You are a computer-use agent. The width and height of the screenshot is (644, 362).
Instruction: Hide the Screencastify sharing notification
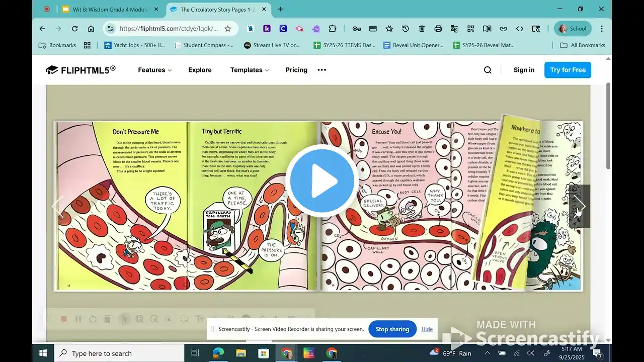pos(427,329)
